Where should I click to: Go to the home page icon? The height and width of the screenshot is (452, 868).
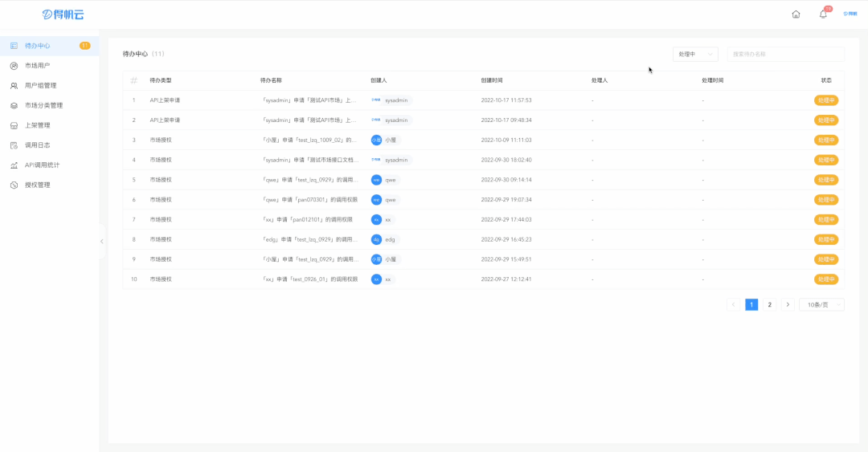[x=796, y=14]
